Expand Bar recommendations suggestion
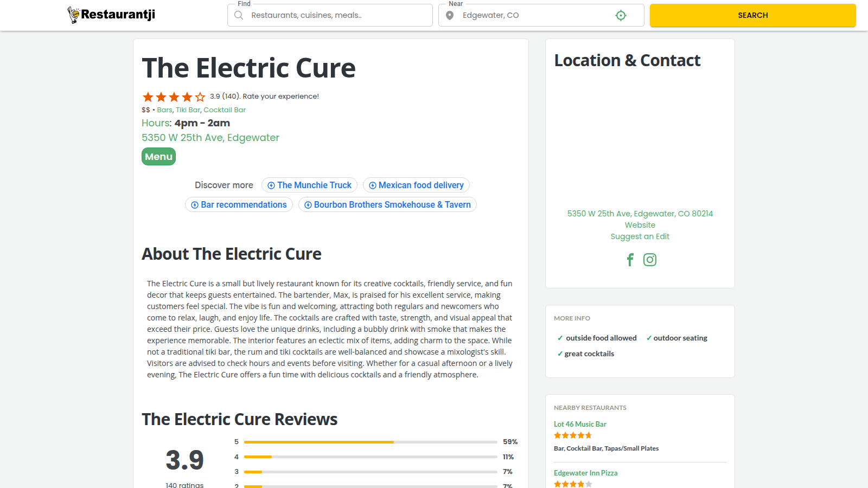Viewport: 868px width, 488px height. [x=239, y=205]
